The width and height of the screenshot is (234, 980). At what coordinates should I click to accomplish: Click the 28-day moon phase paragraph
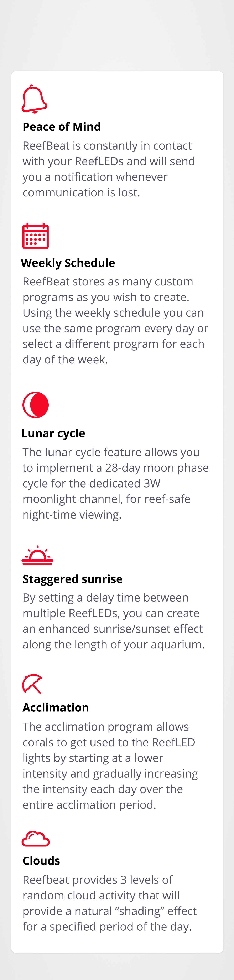pos(115,483)
